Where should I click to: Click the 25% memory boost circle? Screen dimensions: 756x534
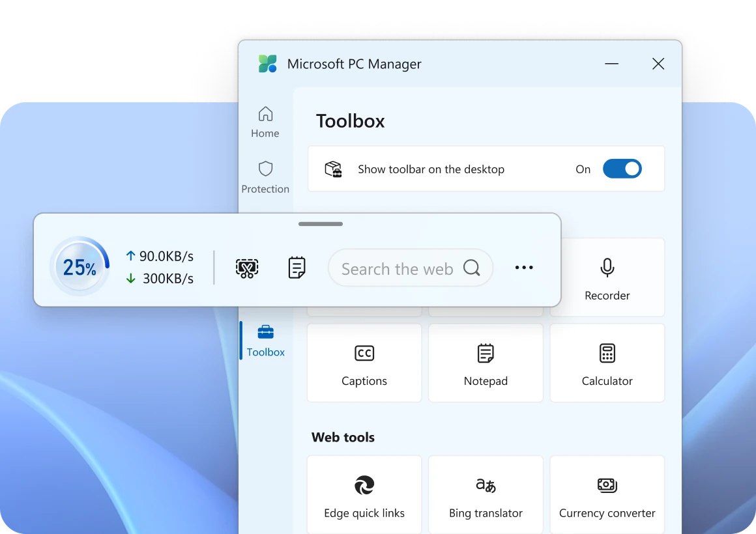(80, 266)
